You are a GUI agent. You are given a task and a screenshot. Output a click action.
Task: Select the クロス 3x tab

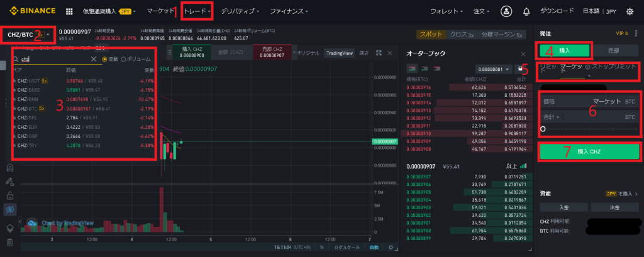click(x=462, y=35)
